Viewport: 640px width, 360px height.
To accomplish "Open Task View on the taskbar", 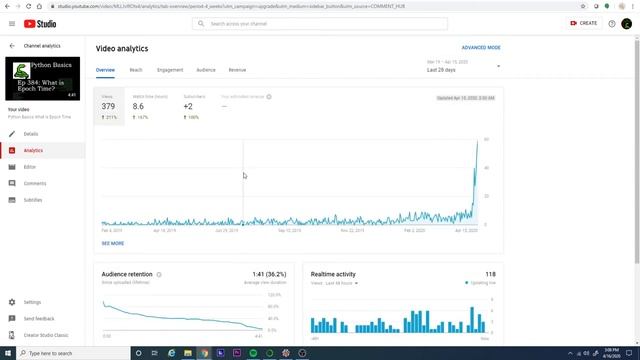I will point(155,353).
